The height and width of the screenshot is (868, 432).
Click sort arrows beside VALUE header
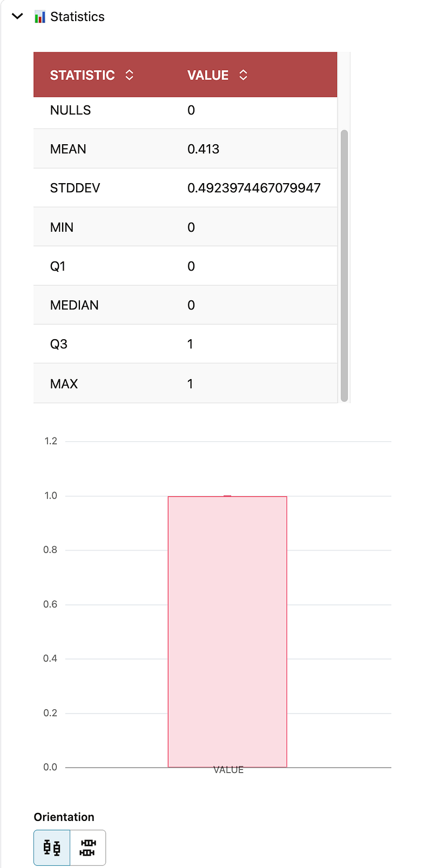[243, 75]
